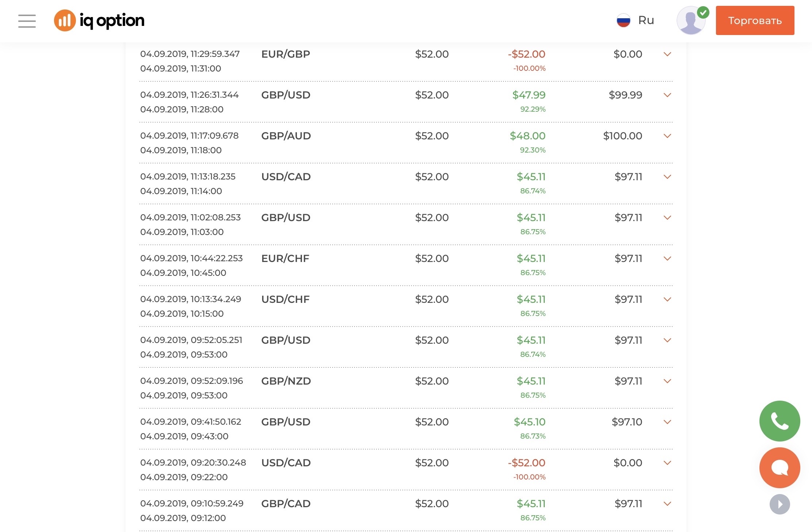Expand the GBP/CAD trade details
812x532 pixels.
point(667,504)
